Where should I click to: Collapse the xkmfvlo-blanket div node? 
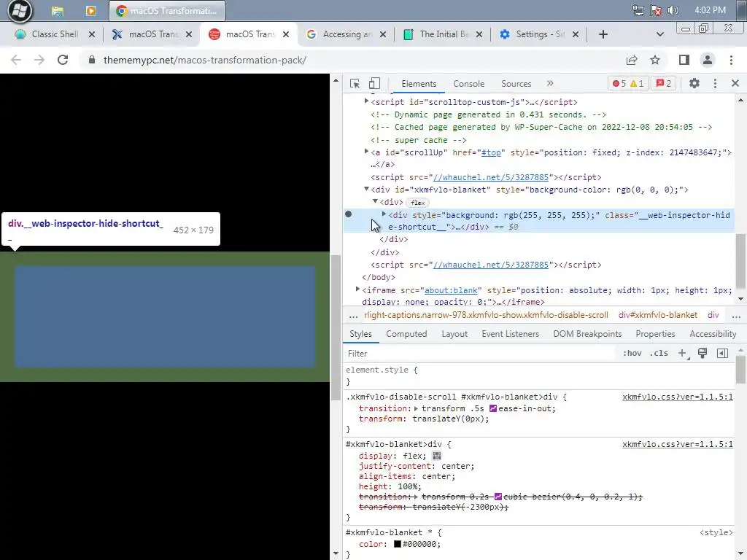[x=366, y=189]
